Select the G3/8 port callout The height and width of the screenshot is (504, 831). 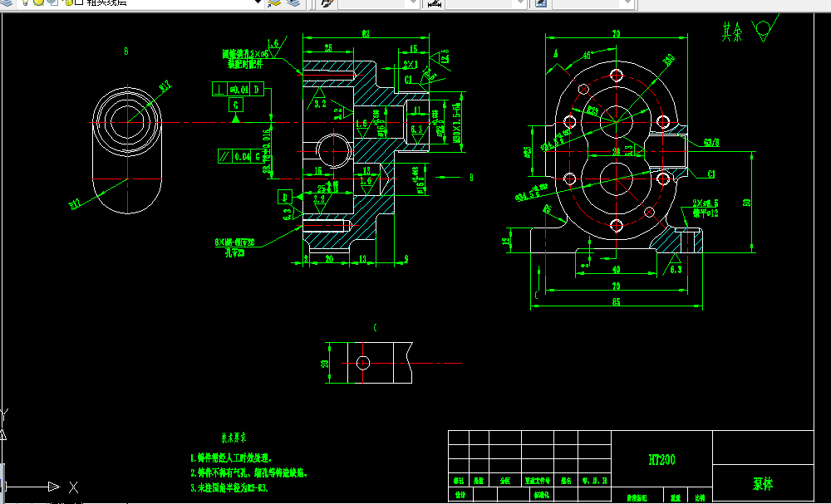711,143
